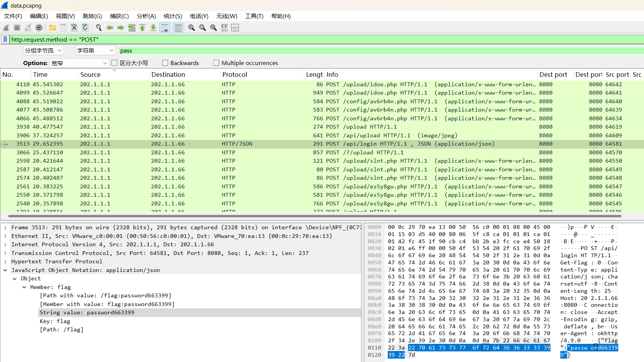Viewport: 644px width, 362px height.
Task: Open the 分组字节流 search-in dropdown
Action: click(43, 51)
